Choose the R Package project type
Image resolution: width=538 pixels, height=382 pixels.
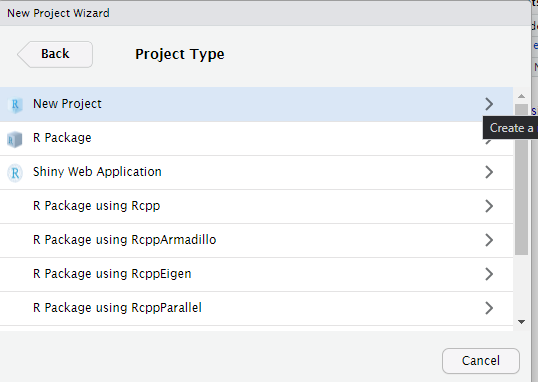click(x=256, y=138)
